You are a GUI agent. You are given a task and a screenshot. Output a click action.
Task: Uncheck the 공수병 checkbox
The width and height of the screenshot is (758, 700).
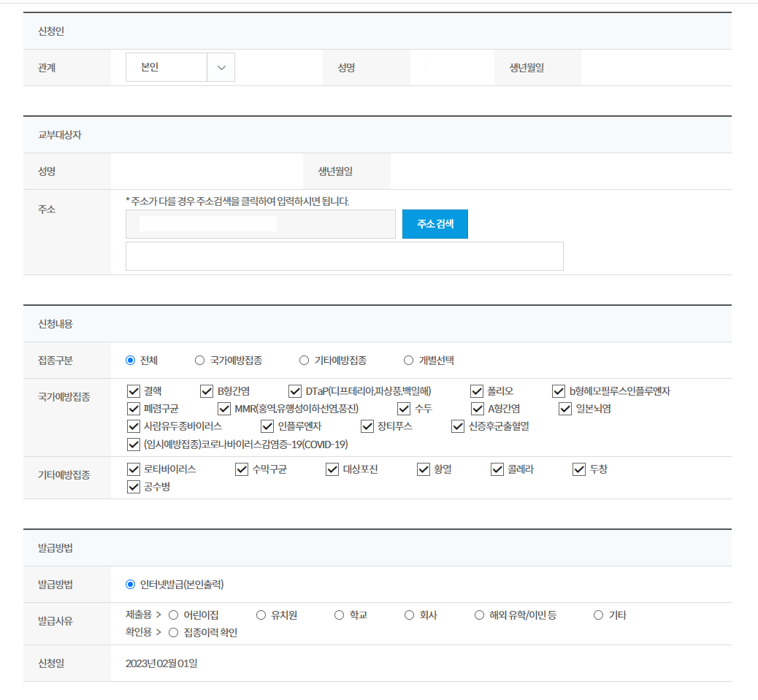pyautogui.click(x=134, y=486)
